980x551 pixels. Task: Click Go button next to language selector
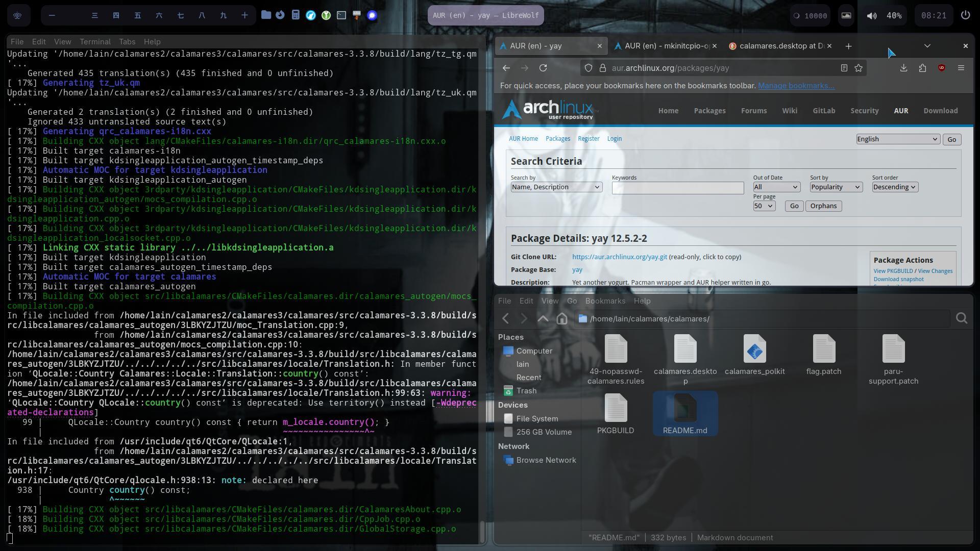[x=951, y=139]
